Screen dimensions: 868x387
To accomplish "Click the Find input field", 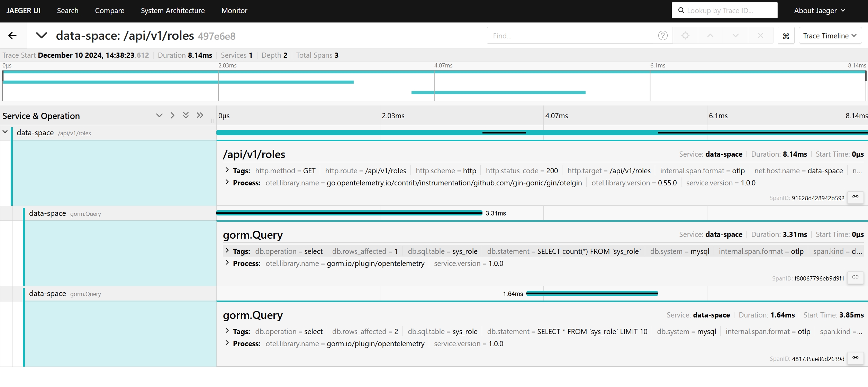I will [x=569, y=36].
